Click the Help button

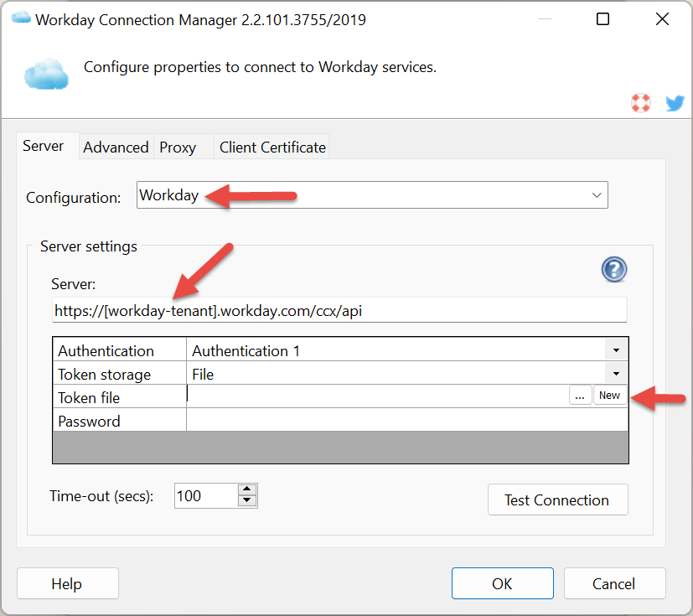point(68,583)
